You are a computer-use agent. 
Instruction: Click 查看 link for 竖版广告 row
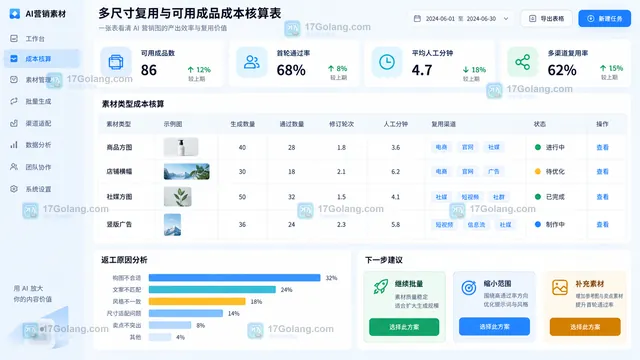(x=602, y=224)
